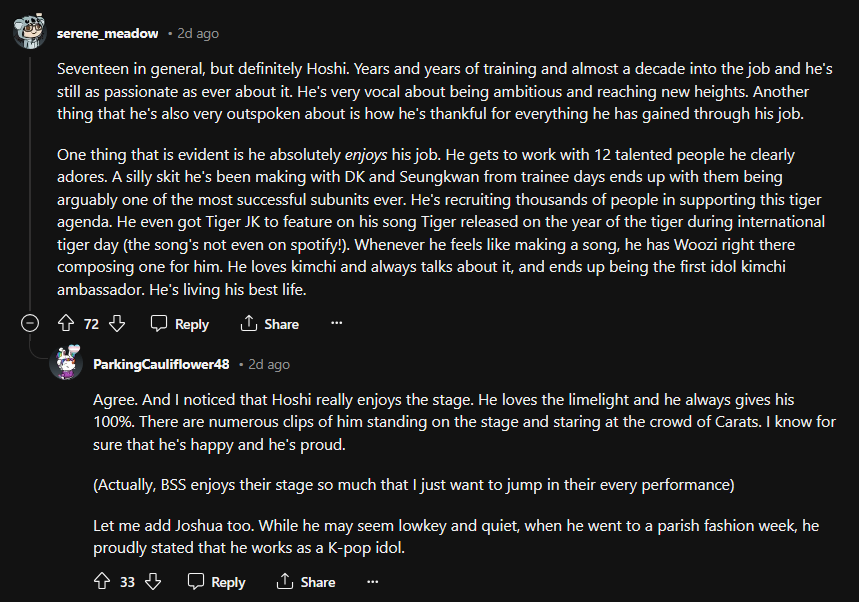
Task: Downvote serene_meadow's comment
Action: (116, 324)
